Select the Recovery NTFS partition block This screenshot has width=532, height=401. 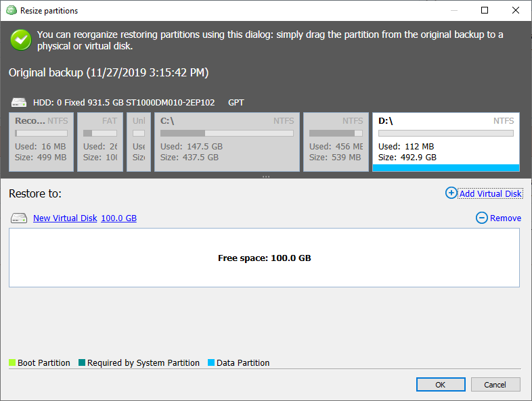(x=41, y=142)
